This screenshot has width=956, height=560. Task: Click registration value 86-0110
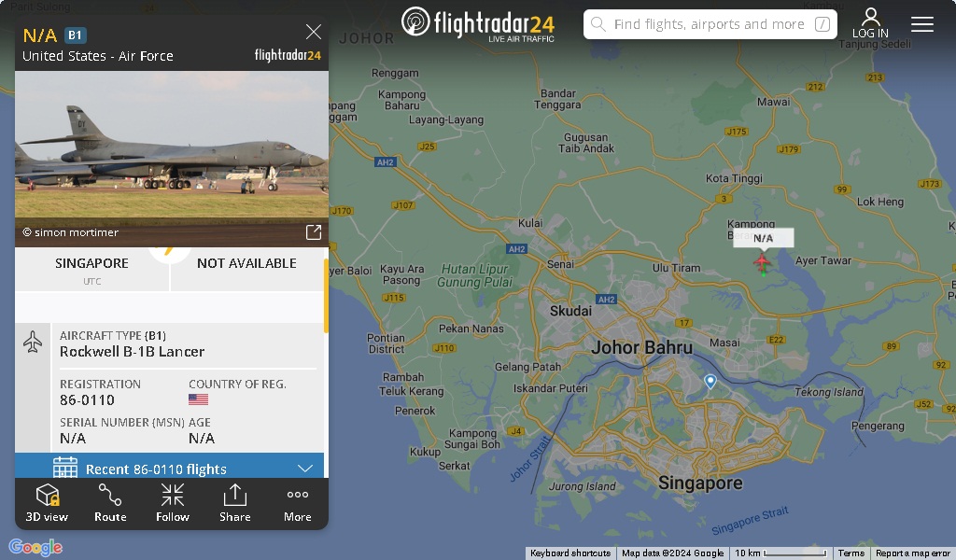[x=87, y=400]
